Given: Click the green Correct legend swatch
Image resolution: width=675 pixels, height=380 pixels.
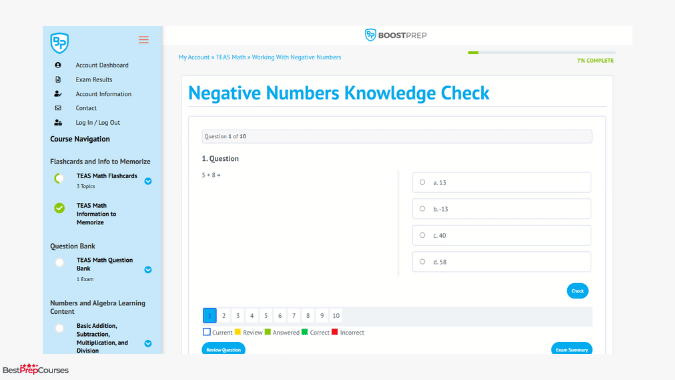Looking at the screenshot, I should pyautogui.click(x=305, y=332).
